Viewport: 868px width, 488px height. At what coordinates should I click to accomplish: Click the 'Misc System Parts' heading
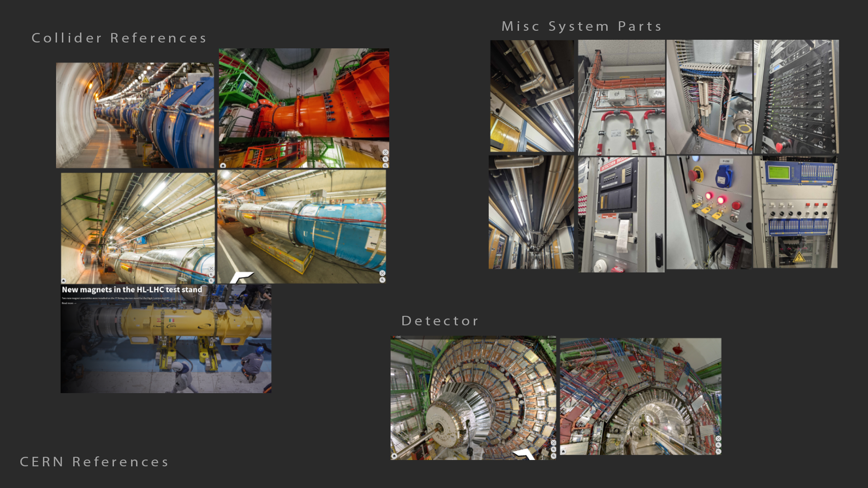(x=582, y=26)
